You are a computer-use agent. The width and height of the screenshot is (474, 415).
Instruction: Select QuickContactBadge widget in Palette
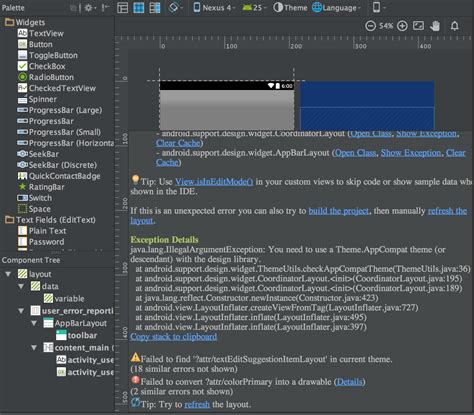[59, 176]
